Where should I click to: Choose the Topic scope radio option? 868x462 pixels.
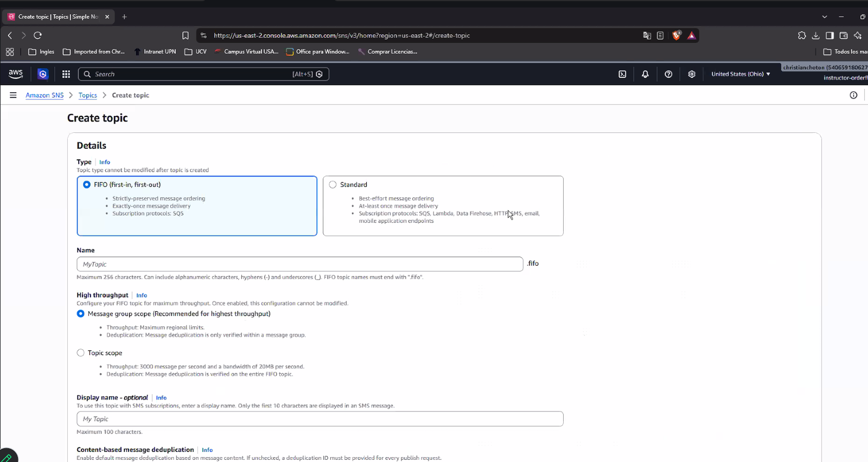pyautogui.click(x=81, y=353)
